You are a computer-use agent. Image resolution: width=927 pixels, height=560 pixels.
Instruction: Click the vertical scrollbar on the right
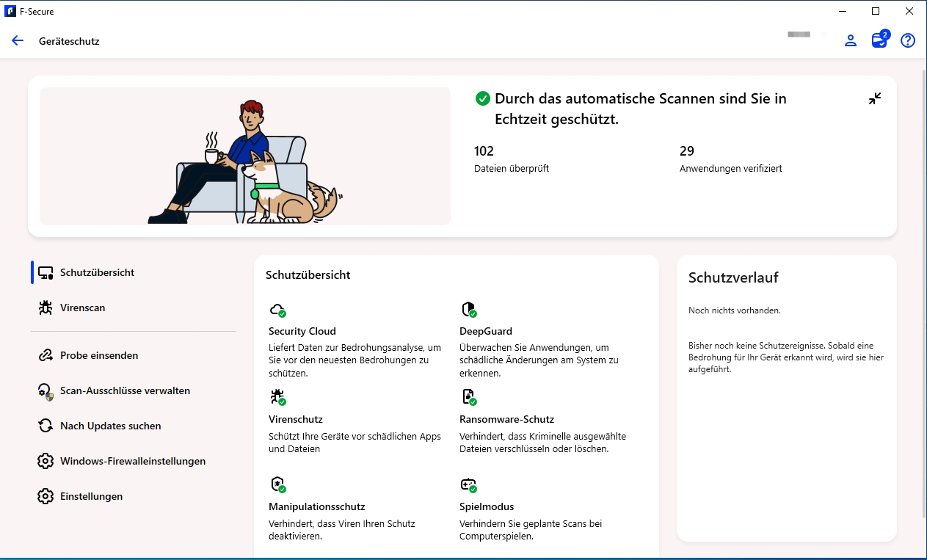point(923,294)
